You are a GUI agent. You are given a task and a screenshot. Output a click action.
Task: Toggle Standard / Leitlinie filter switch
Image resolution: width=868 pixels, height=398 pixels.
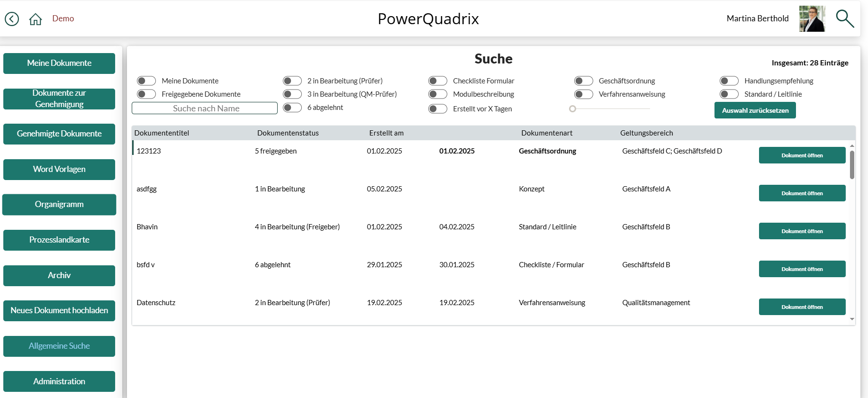(729, 94)
